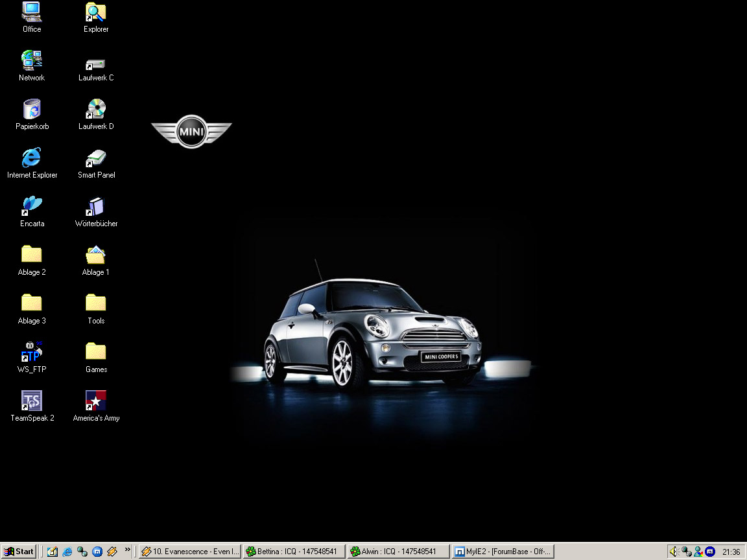The height and width of the screenshot is (560, 747).
Task: Switch to the MyIE2 ForumBase window
Action: tap(503, 552)
